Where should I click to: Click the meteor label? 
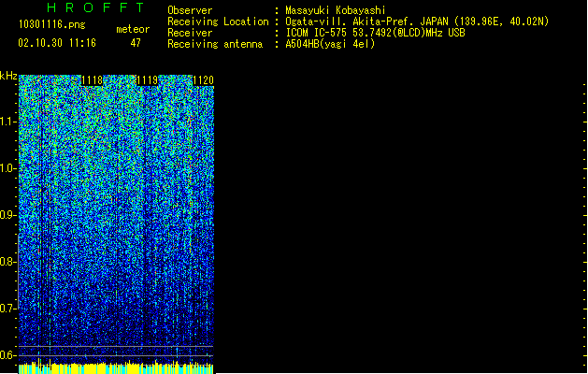133,29
